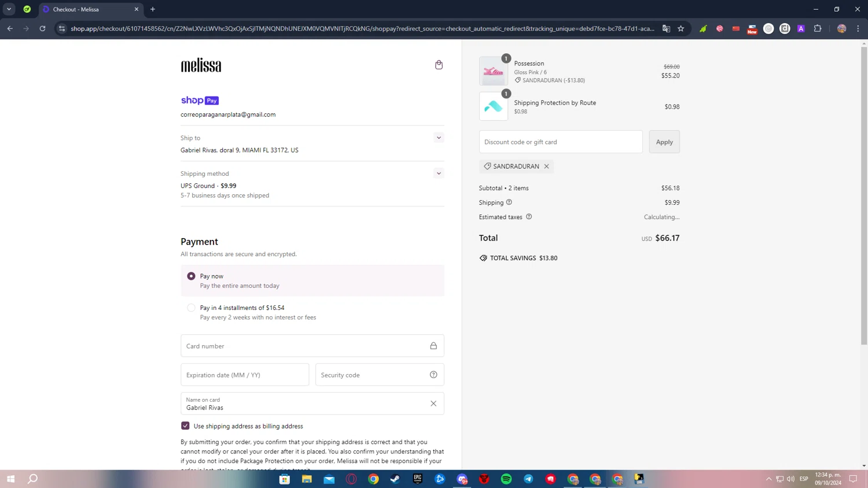Open the extension with the New badge
Screen dimensions: 868x488
(x=752, y=28)
